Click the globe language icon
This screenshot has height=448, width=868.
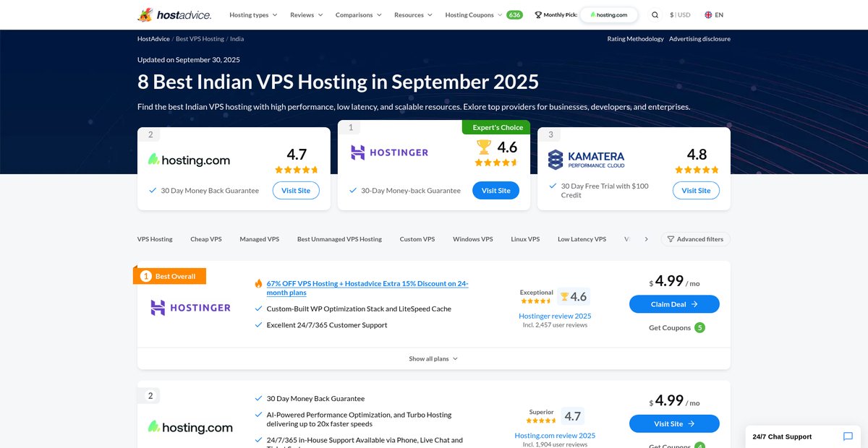pos(708,14)
